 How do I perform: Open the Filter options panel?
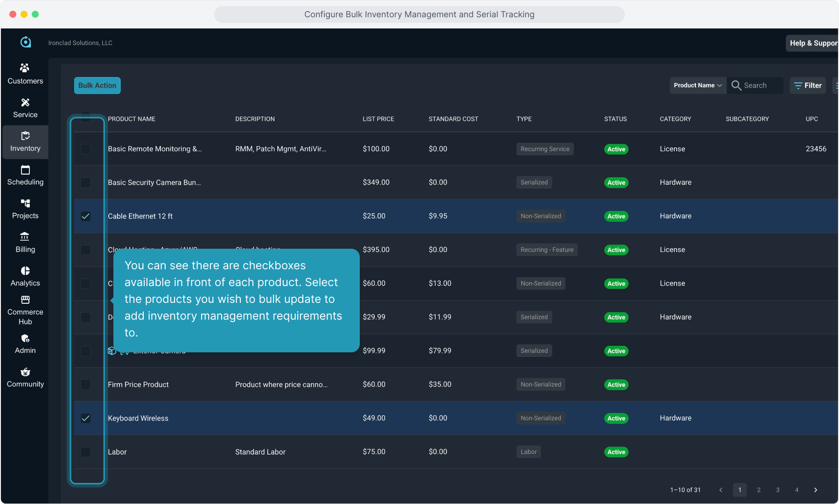click(808, 85)
